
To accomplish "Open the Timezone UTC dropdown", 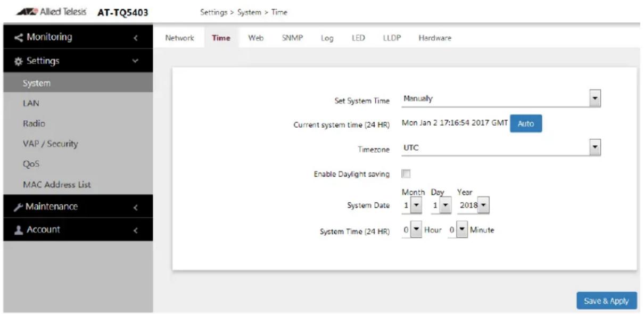I will pyautogui.click(x=501, y=148).
